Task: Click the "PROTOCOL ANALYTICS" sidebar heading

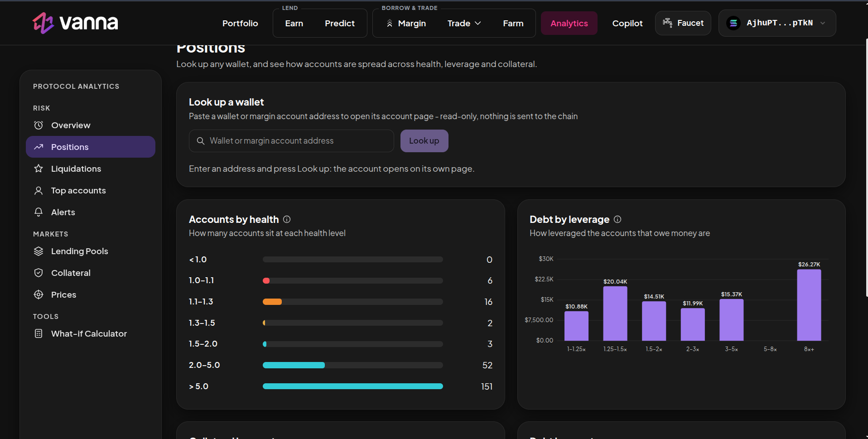Action: click(x=76, y=86)
